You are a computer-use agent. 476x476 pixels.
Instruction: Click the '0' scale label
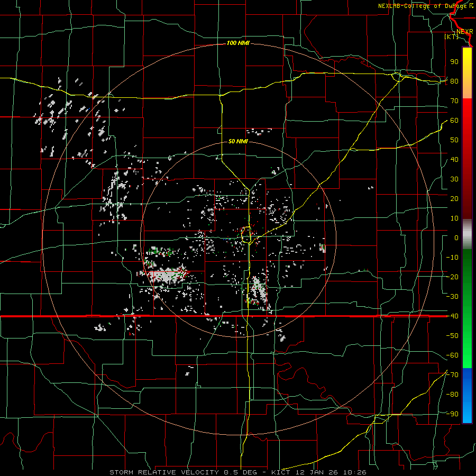456,237
